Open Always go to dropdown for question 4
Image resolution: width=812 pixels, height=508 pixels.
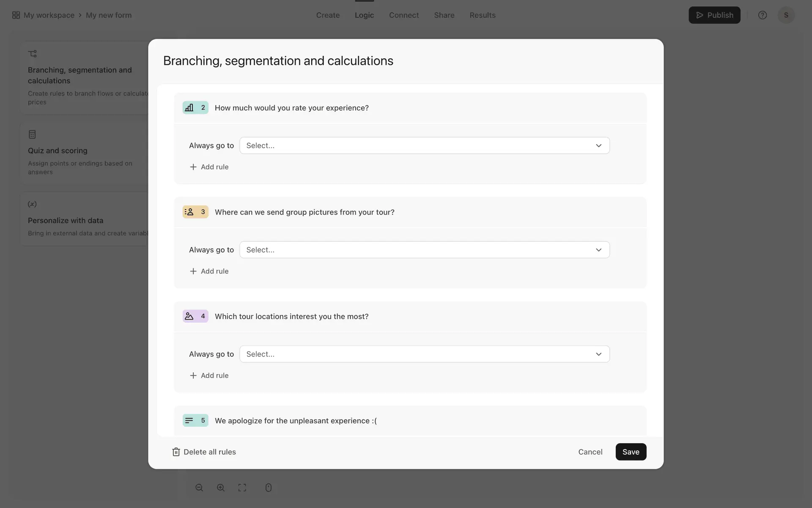(424, 354)
